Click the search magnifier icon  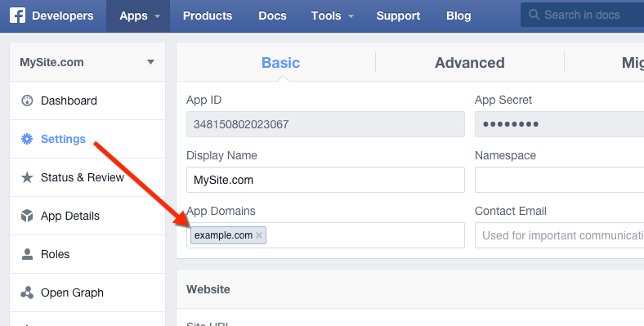pyautogui.click(x=534, y=15)
